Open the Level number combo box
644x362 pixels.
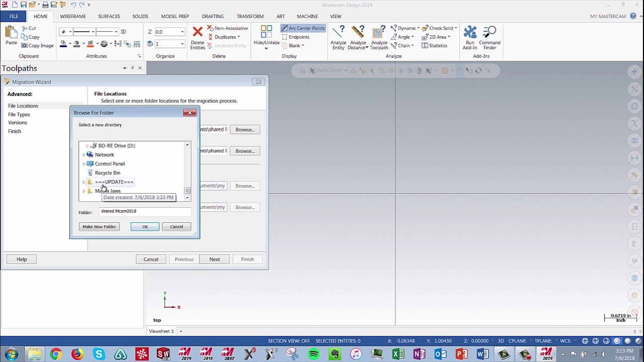(x=170, y=44)
